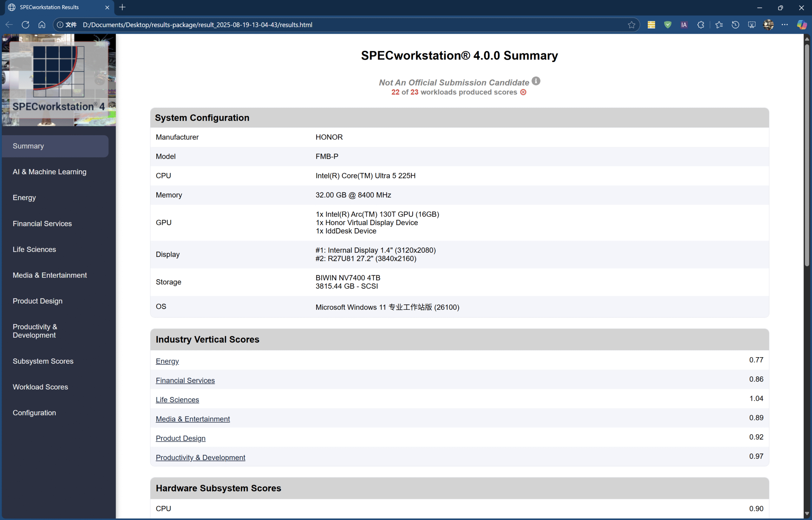Open the Copilot sidebar

(802, 25)
